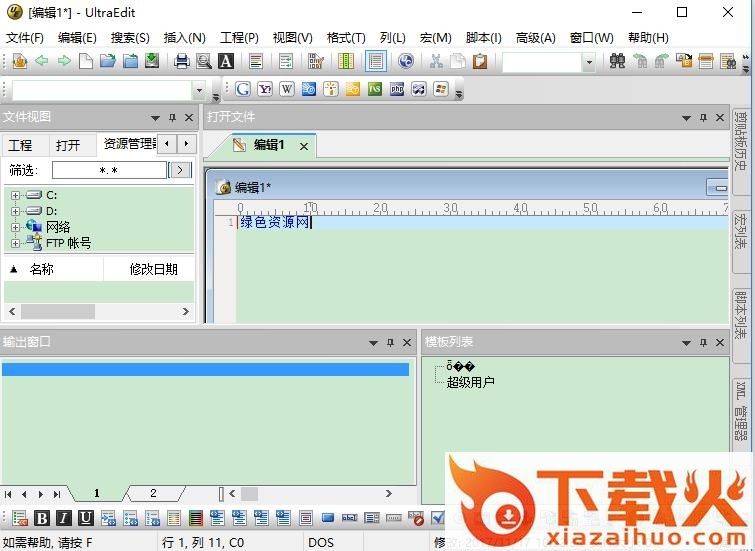Switch to output window tab 2

153,493
